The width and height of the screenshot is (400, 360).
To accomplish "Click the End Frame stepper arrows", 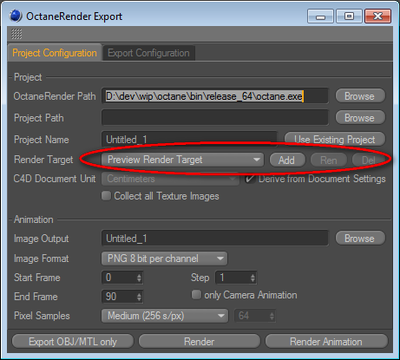I will [x=139, y=297].
